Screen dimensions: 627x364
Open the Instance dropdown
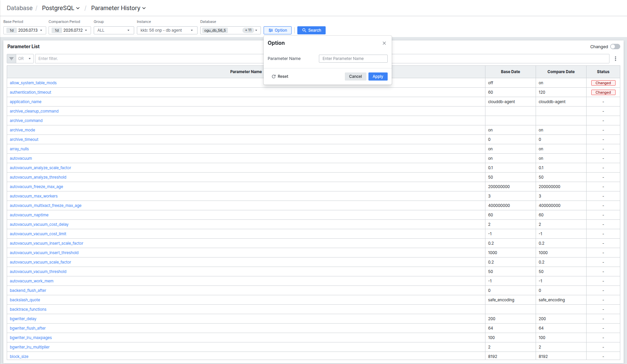(167, 30)
